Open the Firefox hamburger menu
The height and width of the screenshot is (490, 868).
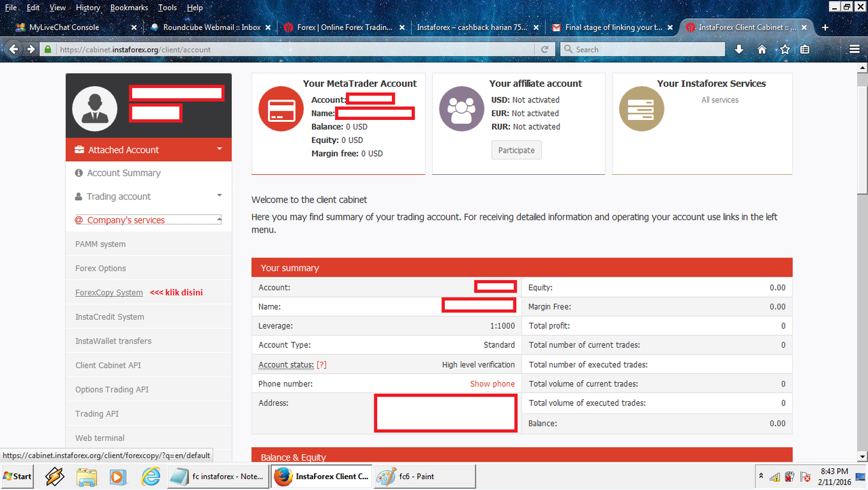854,49
